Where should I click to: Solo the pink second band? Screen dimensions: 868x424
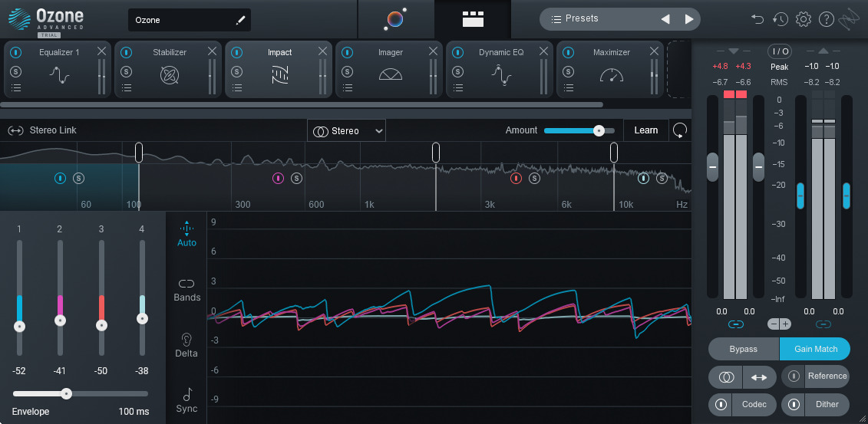click(x=297, y=178)
